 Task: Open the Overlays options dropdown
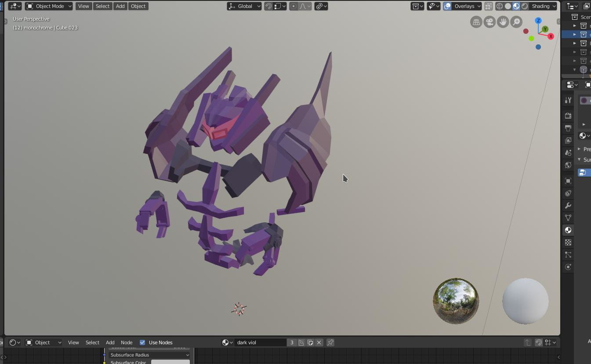click(467, 6)
